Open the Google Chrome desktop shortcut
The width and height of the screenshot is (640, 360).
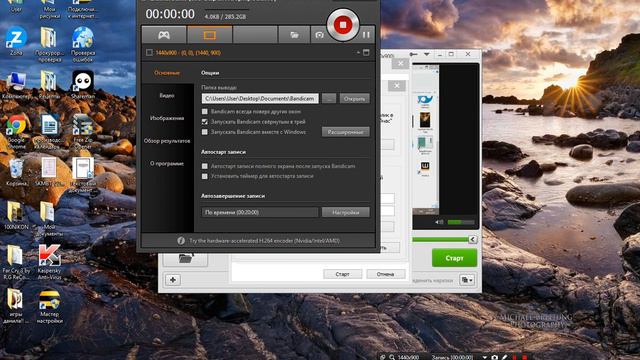16,130
